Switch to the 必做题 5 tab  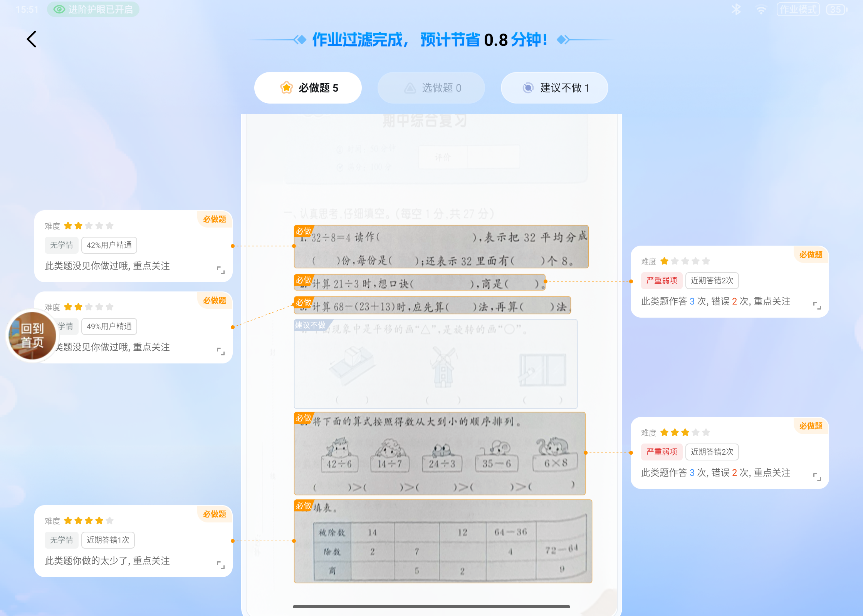tap(308, 88)
